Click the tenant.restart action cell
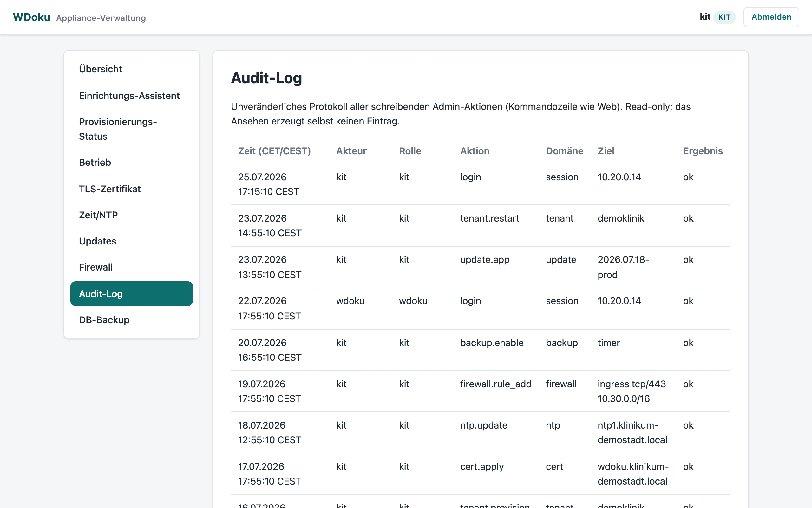The height and width of the screenshot is (508, 812). [489, 218]
